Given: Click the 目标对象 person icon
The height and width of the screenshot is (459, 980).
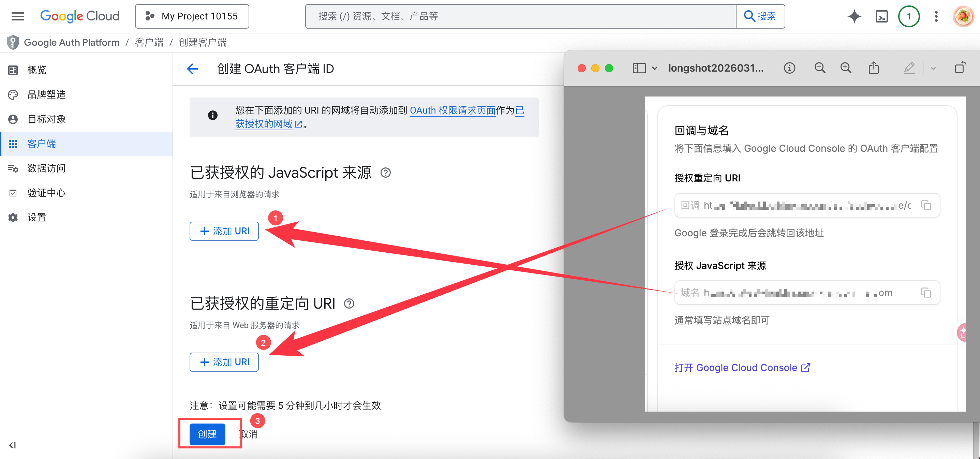Looking at the screenshot, I should pos(13,119).
